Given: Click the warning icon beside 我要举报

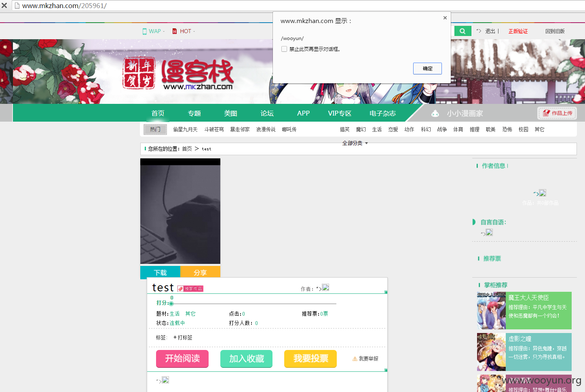Looking at the screenshot, I should 355,358.
